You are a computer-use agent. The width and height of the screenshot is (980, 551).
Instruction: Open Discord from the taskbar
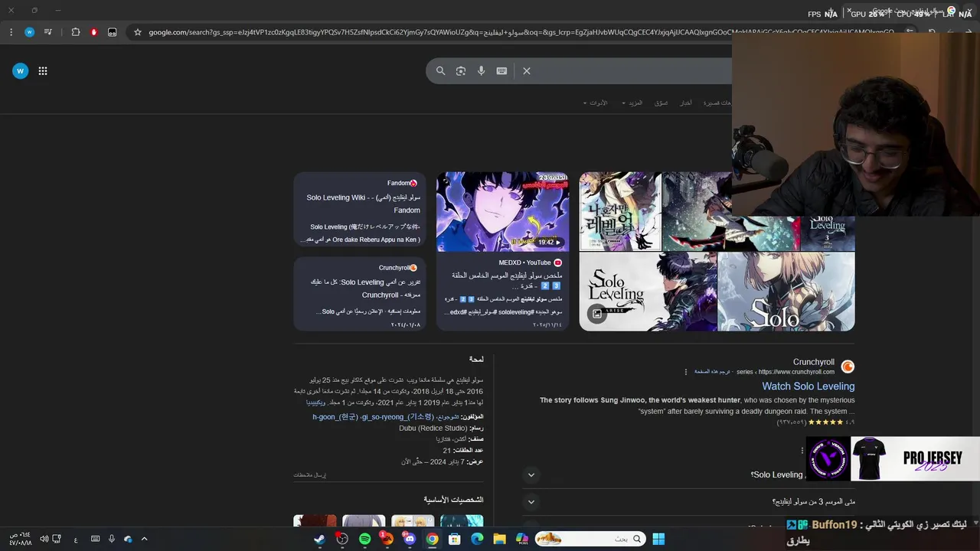click(410, 539)
